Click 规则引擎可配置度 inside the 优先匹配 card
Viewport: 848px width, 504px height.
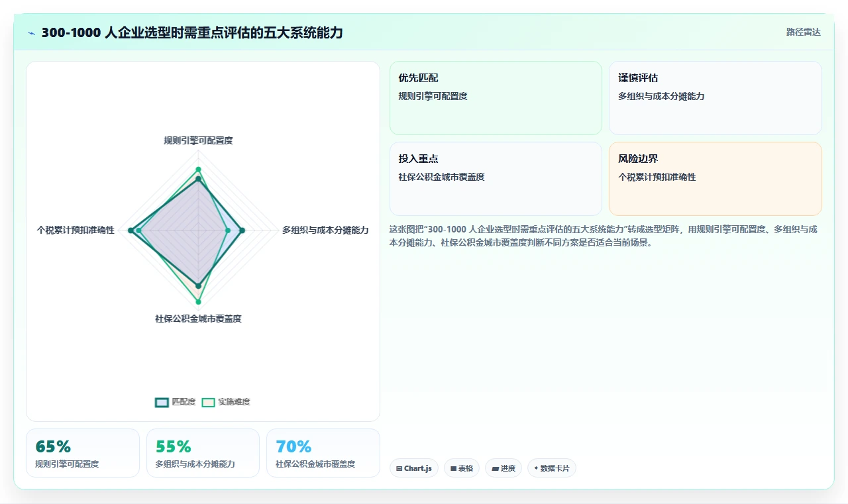coord(433,96)
